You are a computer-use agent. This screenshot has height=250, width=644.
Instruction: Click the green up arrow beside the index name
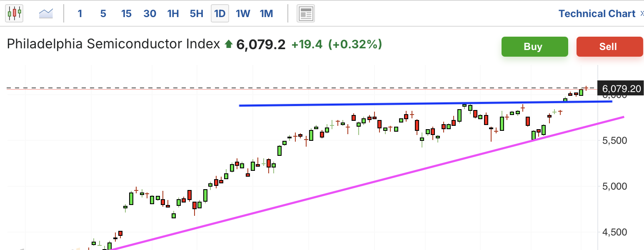(x=228, y=44)
